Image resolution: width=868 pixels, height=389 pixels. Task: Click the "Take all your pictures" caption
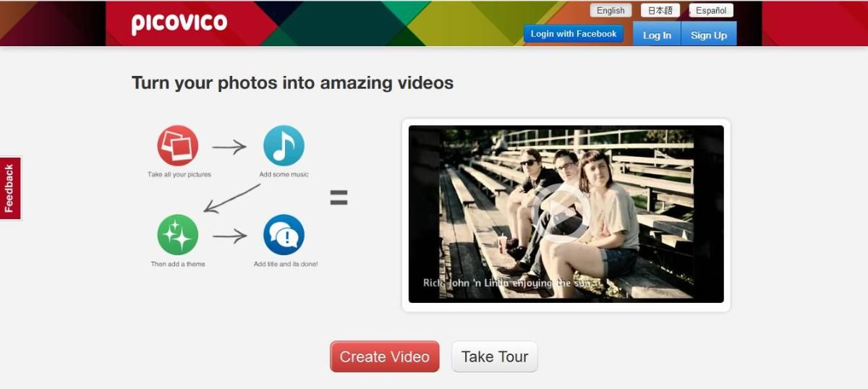tap(179, 175)
